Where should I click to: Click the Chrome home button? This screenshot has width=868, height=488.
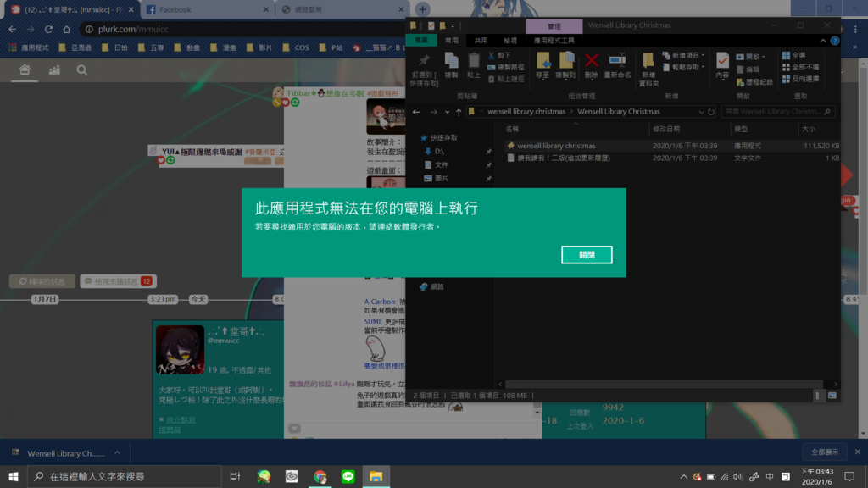click(66, 29)
